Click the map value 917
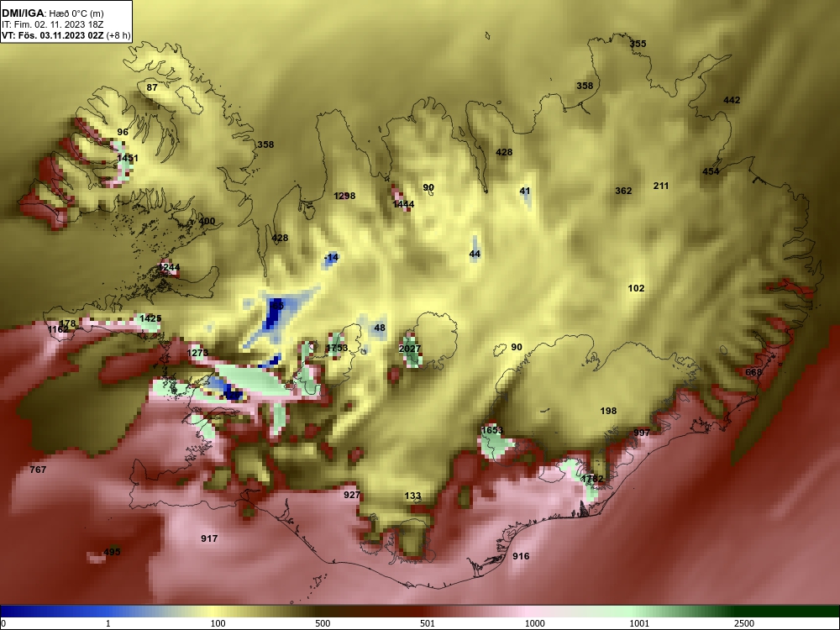This screenshot has width=840, height=630. (209, 538)
